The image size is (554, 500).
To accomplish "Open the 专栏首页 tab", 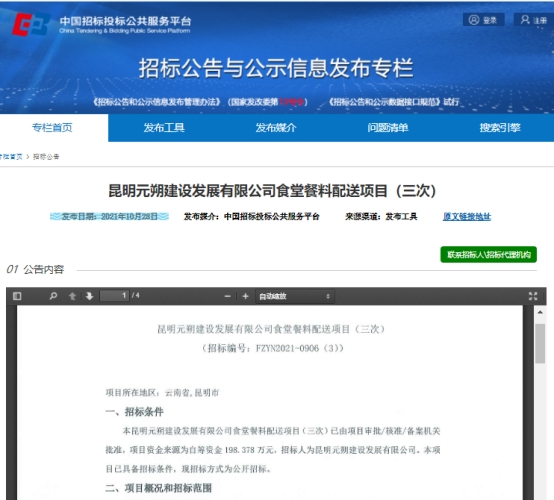I will 52,128.
